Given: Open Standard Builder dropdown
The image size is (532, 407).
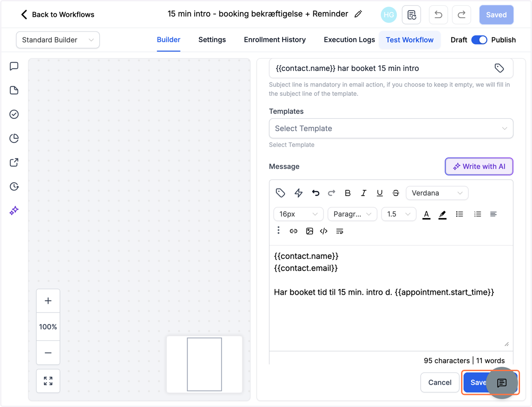Looking at the screenshot, I should [58, 40].
